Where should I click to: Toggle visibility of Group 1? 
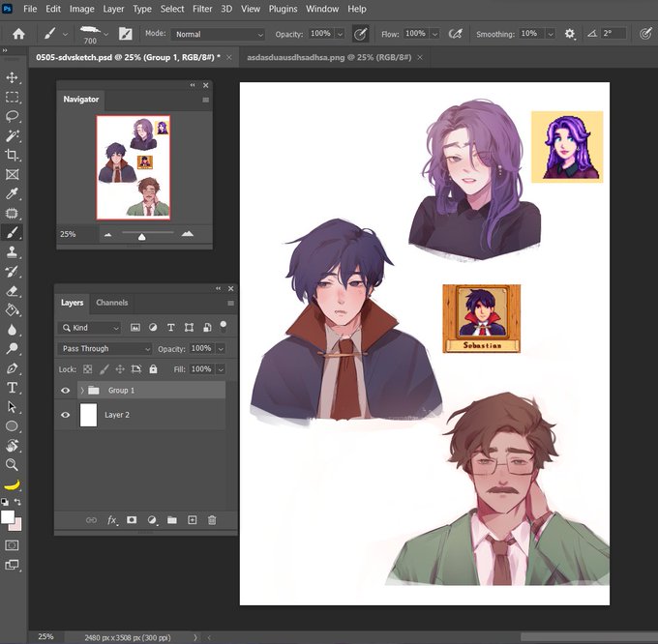click(65, 391)
